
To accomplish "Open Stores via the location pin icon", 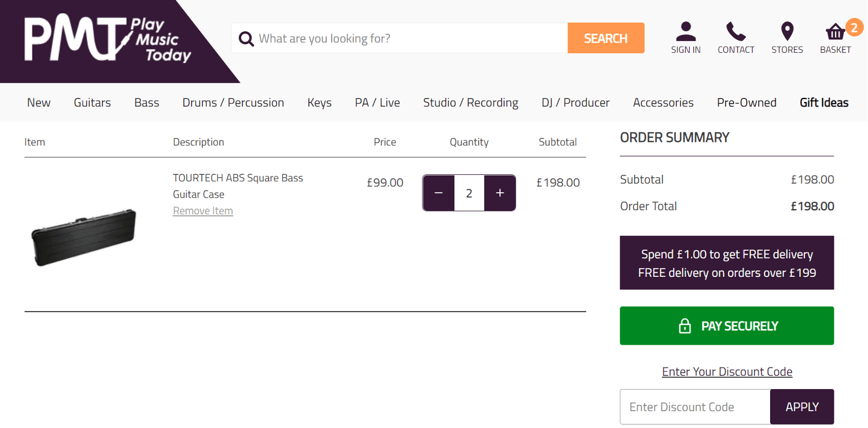I will pyautogui.click(x=787, y=32).
